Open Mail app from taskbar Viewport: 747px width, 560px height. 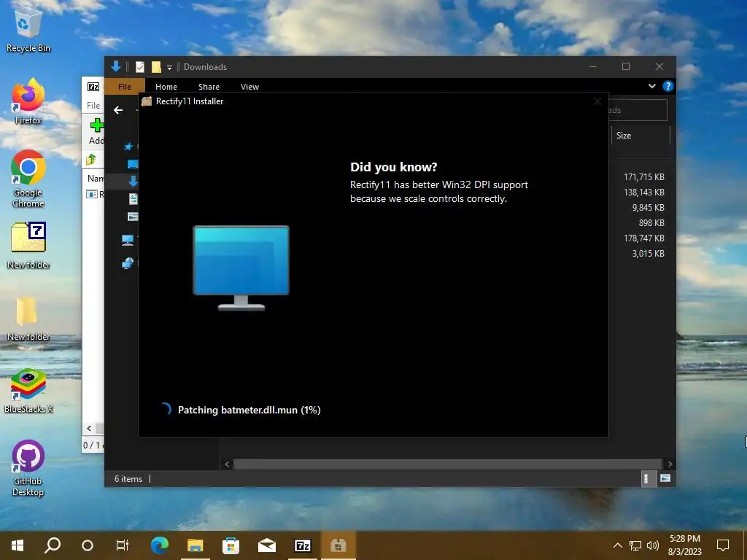pos(267,545)
